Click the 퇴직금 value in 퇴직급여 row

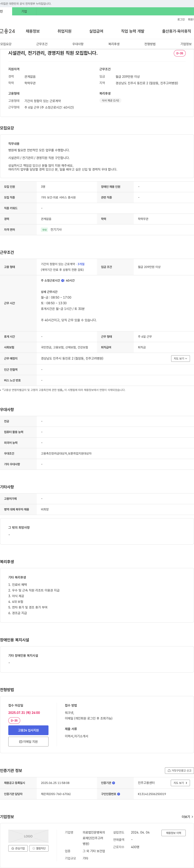click(x=142, y=347)
